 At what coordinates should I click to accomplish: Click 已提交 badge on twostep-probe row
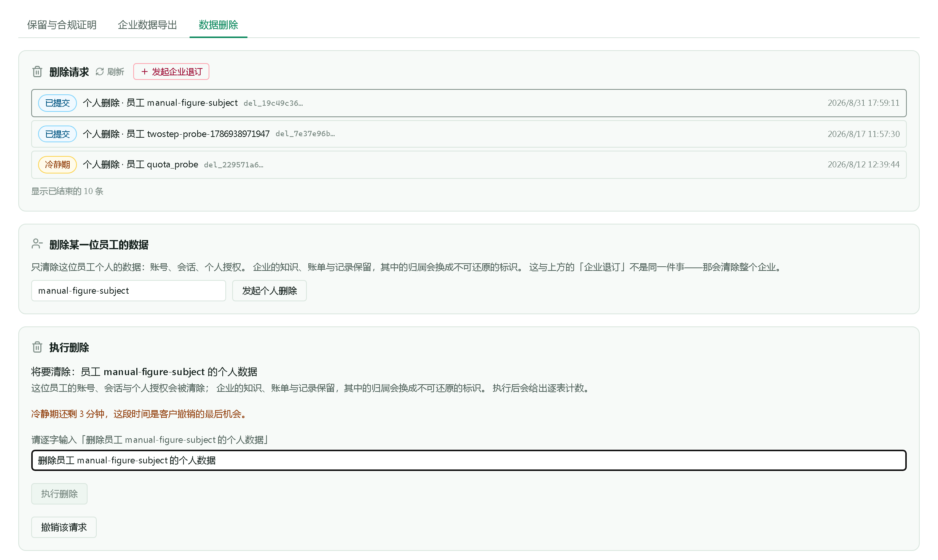pyautogui.click(x=57, y=134)
